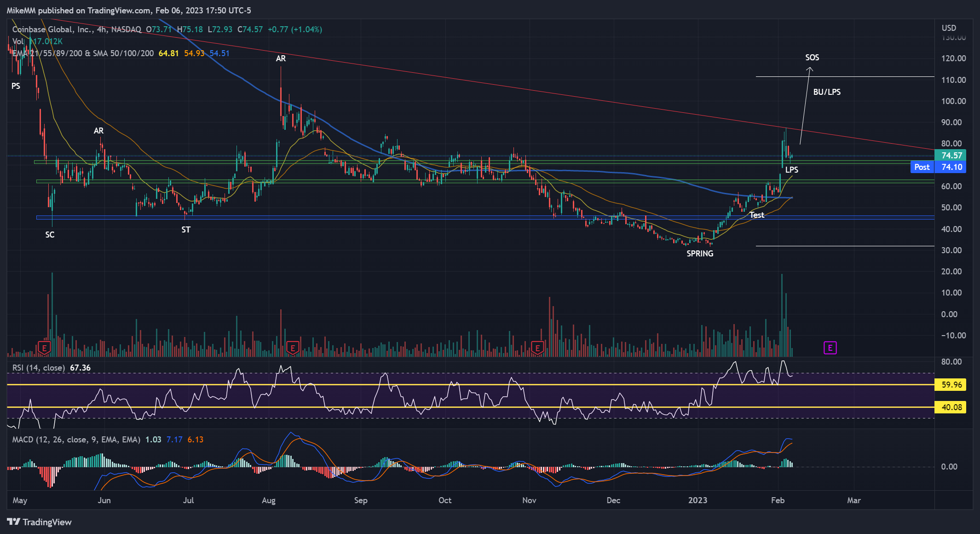Click the yellow 59.96 RSI level tag
Image resolution: width=980 pixels, height=534 pixels.
click(x=950, y=384)
